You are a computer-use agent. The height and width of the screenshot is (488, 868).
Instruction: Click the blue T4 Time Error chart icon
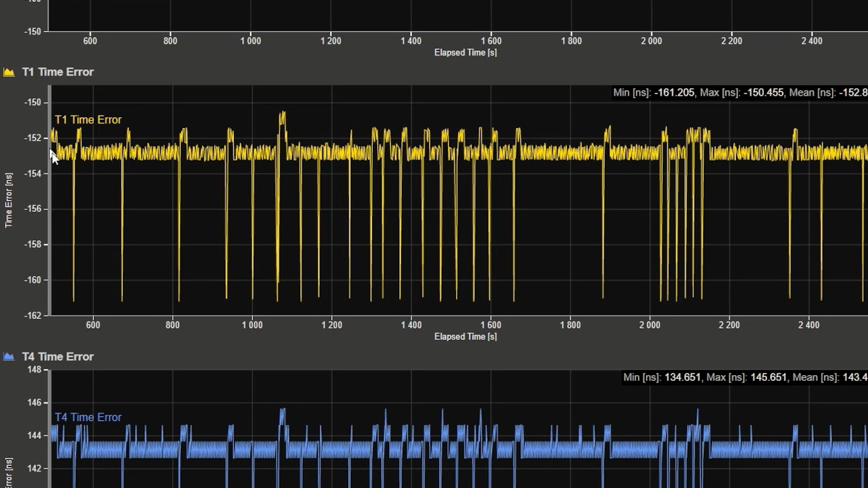[9, 357]
